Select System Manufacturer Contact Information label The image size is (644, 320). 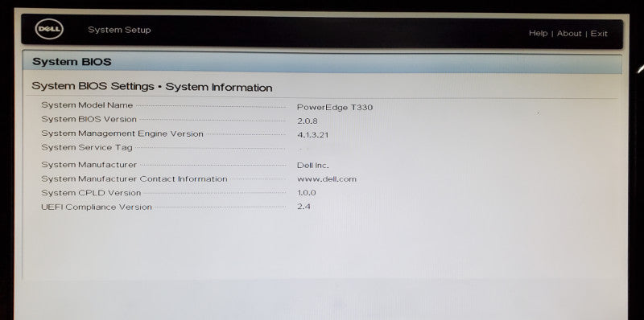[x=134, y=179]
